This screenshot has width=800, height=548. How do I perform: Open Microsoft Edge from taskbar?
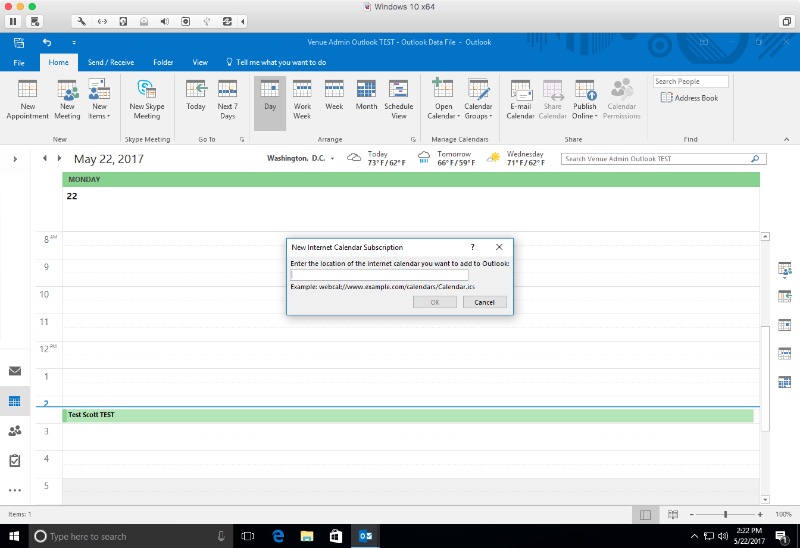tap(278, 536)
